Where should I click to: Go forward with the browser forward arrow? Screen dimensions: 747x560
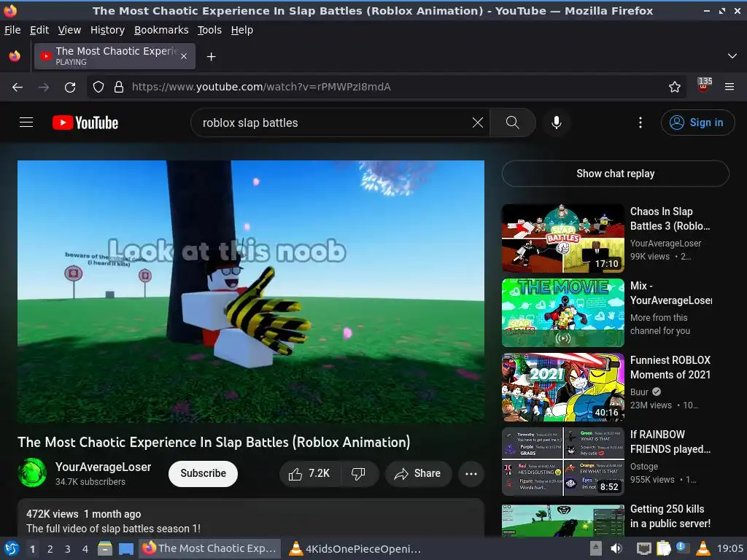tap(44, 87)
